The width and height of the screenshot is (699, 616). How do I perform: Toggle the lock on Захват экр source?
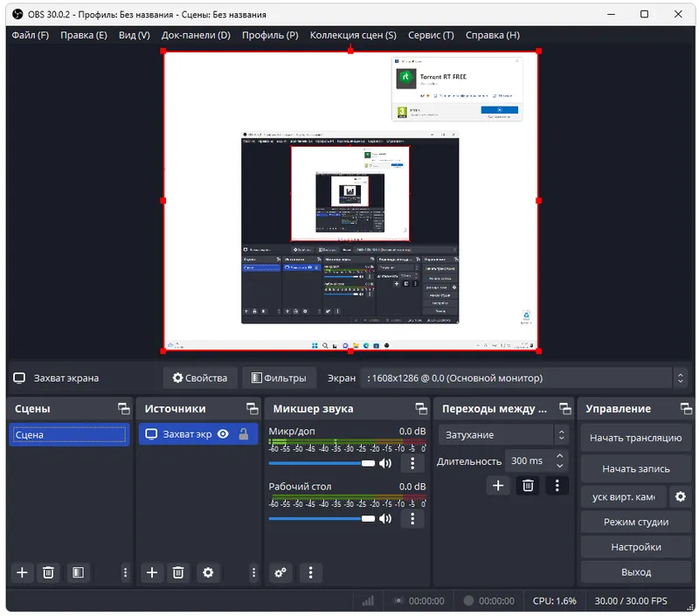244,434
